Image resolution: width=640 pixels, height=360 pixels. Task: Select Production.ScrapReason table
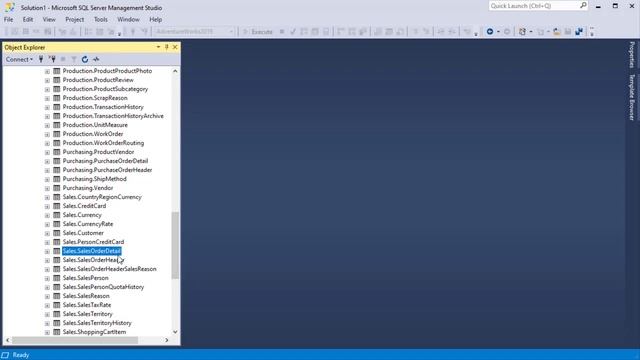(x=95, y=98)
